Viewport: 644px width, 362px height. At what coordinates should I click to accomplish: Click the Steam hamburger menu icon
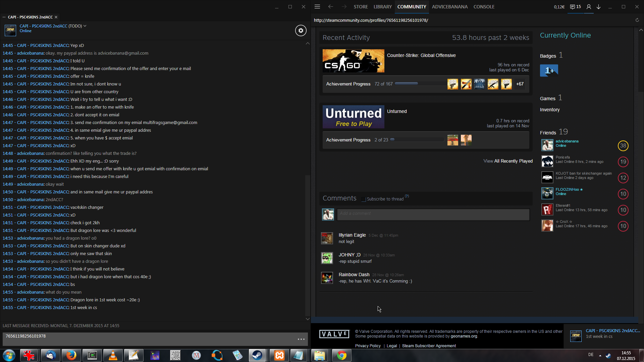coord(317,7)
